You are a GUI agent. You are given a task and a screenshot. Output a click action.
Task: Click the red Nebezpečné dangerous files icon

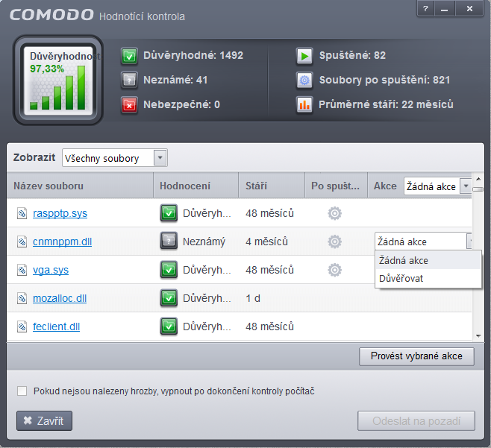(x=130, y=105)
